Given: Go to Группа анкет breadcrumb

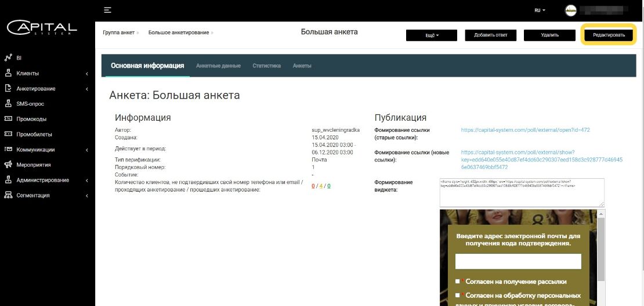Looking at the screenshot, I should (x=118, y=33).
